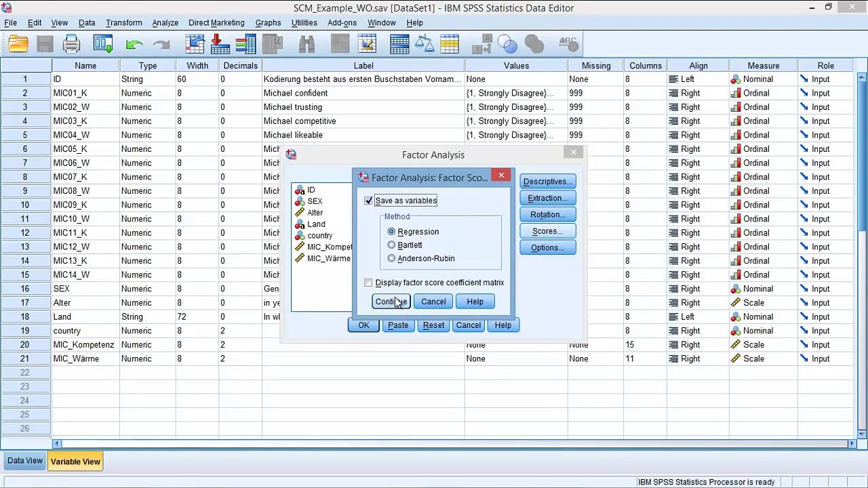Viewport: 868px width, 488px height.
Task: Click the Spell check ABC icon
Action: [x=568, y=45]
